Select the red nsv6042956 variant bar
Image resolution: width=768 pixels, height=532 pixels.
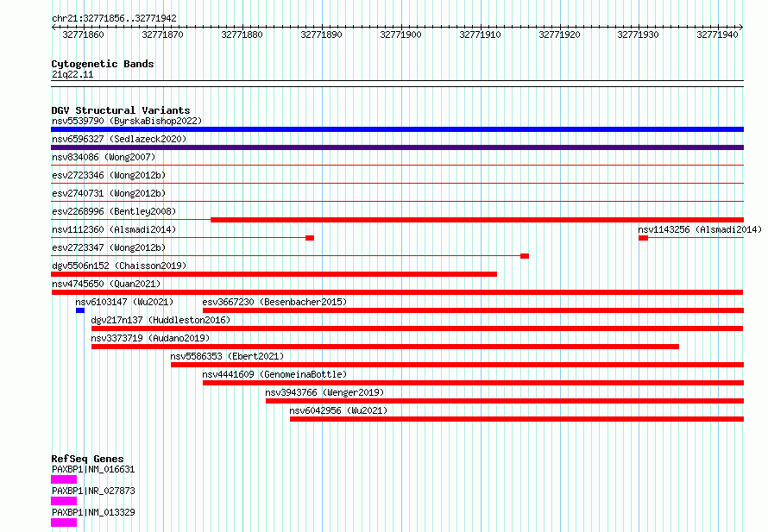(x=517, y=419)
